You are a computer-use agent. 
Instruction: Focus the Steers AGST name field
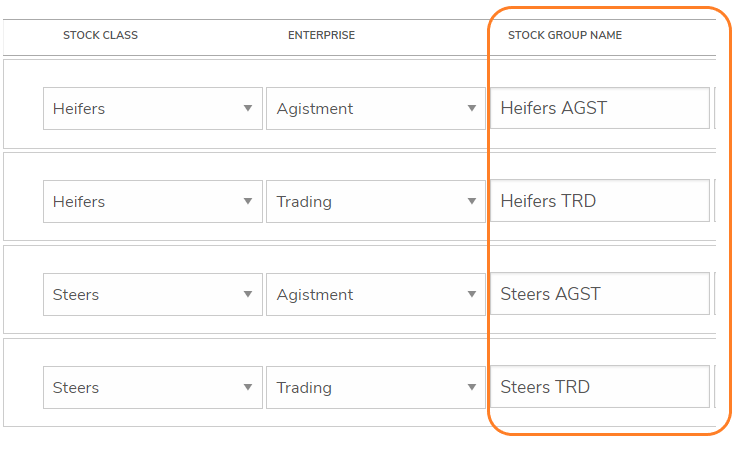[x=599, y=294]
